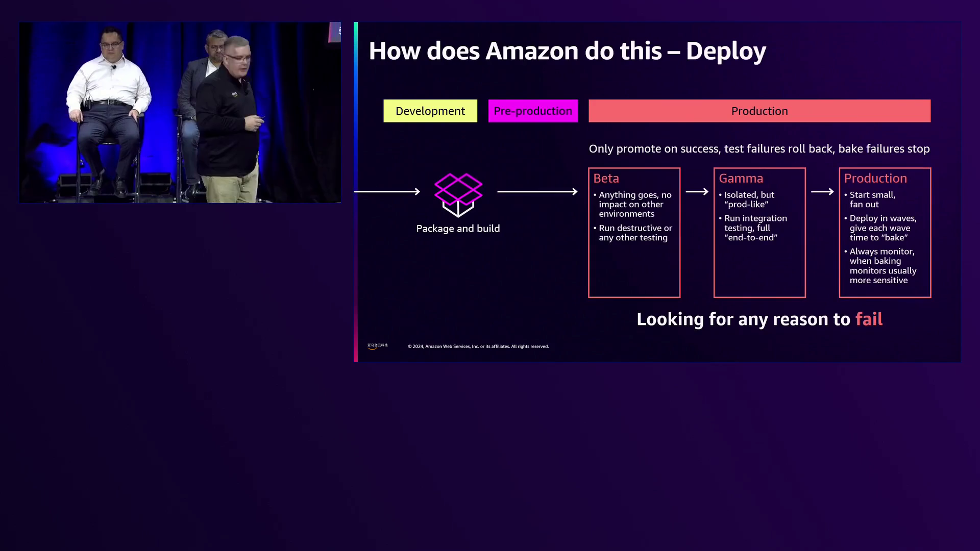Click the 'Beta' box heading
980x551 pixels.
click(606, 178)
